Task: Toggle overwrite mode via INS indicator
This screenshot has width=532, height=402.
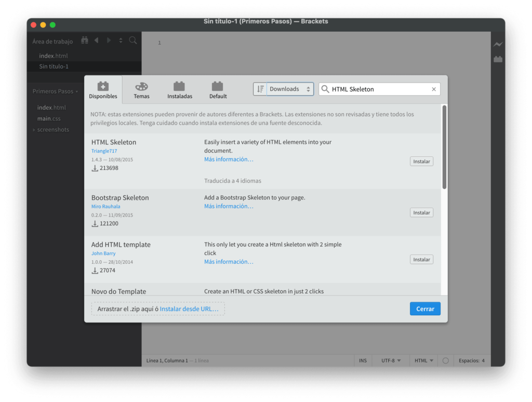Action: click(x=363, y=360)
